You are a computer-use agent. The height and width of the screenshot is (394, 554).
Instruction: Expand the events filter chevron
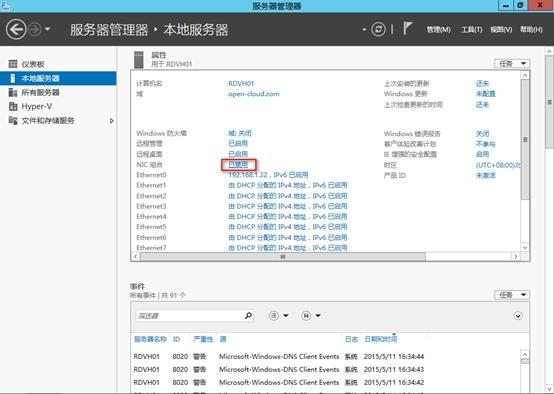point(518,316)
